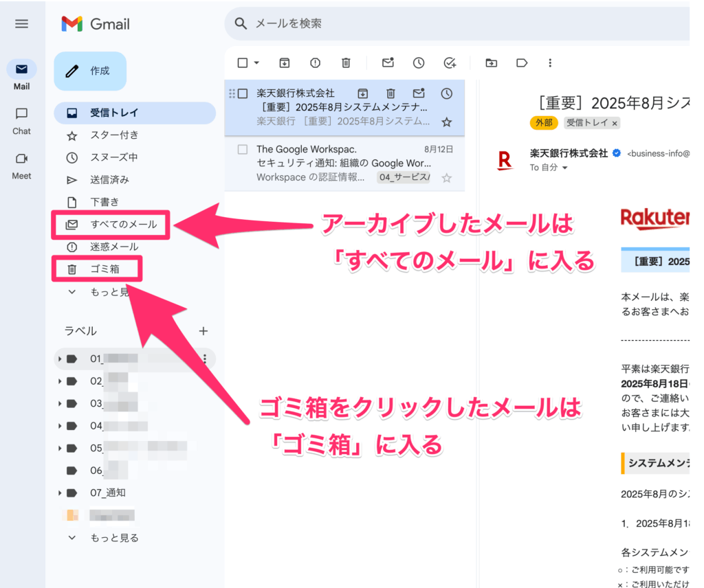Click the Rakuten Bank sender avatar
The width and height of the screenshot is (704, 588).
[x=505, y=160]
